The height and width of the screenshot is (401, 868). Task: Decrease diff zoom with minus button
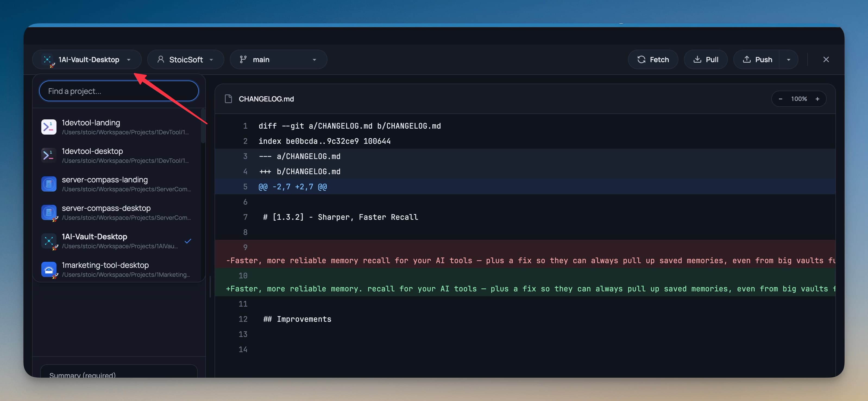pos(780,99)
